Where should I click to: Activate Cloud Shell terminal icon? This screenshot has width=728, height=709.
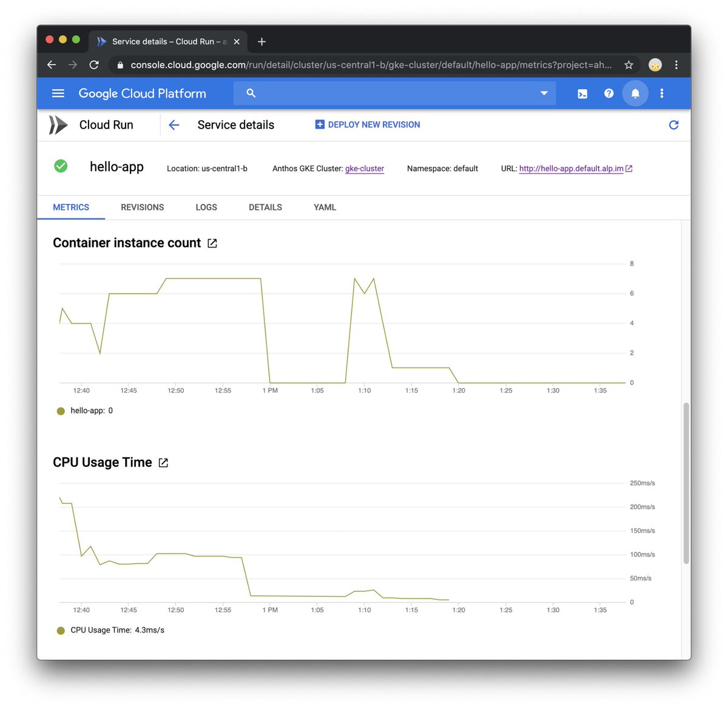582,93
